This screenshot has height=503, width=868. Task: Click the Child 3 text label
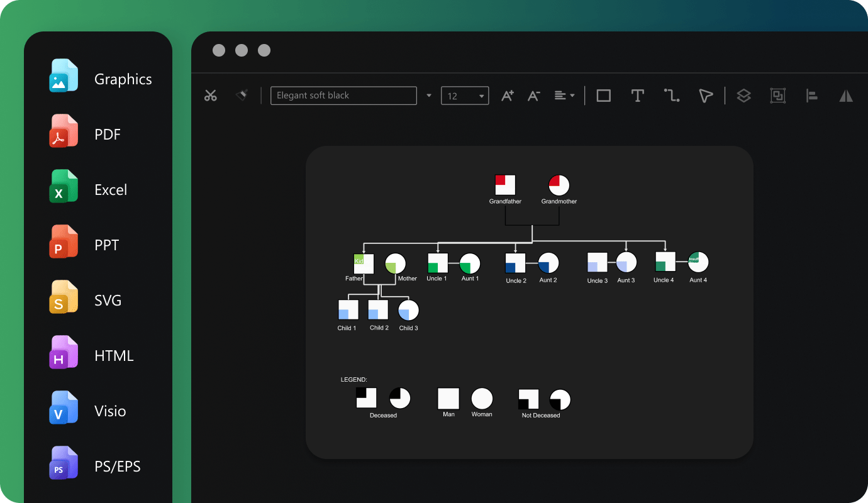coord(408,328)
